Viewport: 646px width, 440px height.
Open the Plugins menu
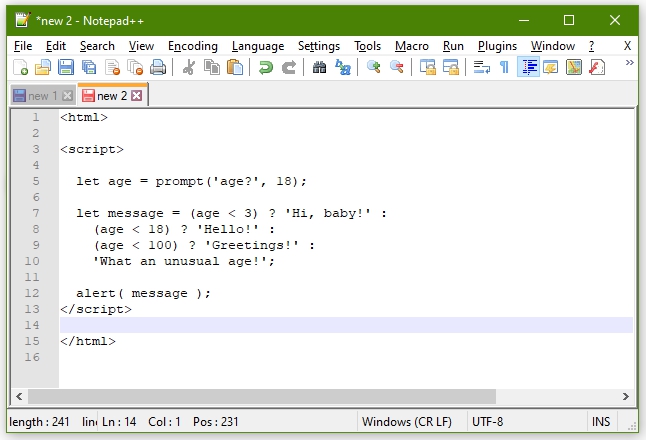[x=497, y=46]
